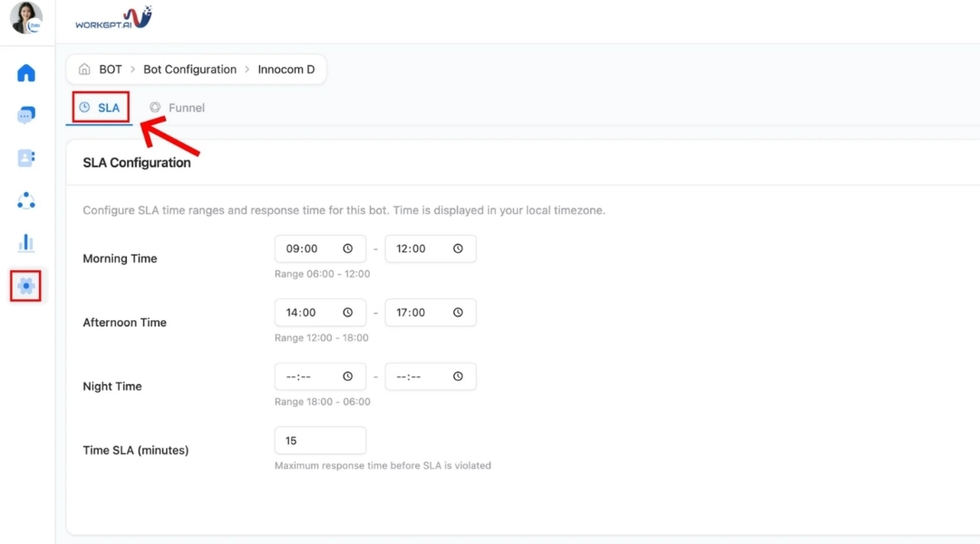Screen dimensions: 980x544
Task: Click the SLA Configuration heading
Action: (137, 162)
